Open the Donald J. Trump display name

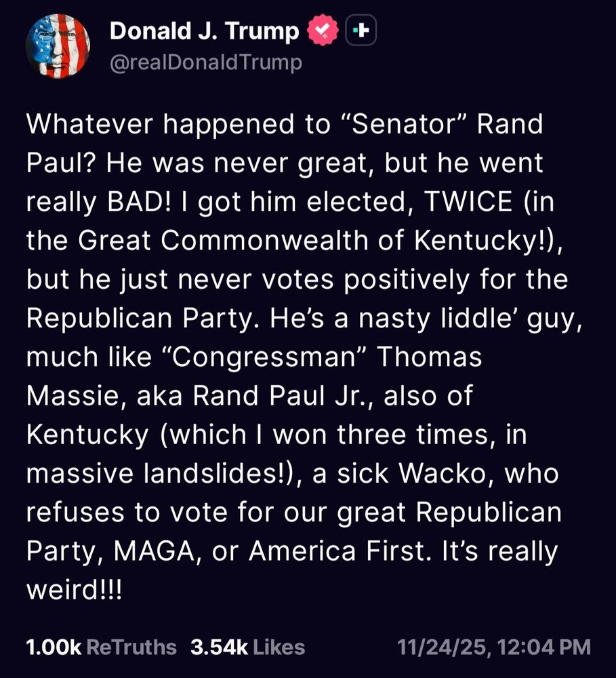[205, 31]
